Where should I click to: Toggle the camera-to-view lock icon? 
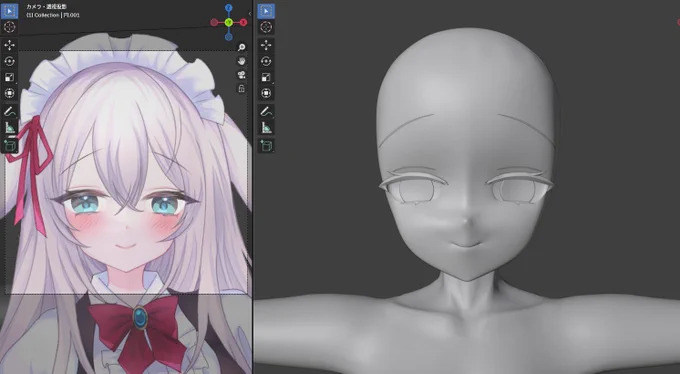pos(242,89)
